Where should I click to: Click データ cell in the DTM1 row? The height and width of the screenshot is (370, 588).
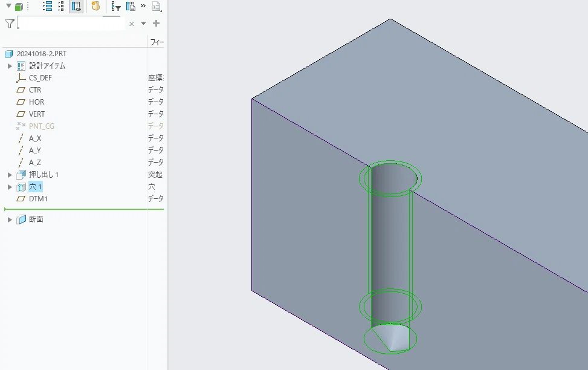coord(156,198)
